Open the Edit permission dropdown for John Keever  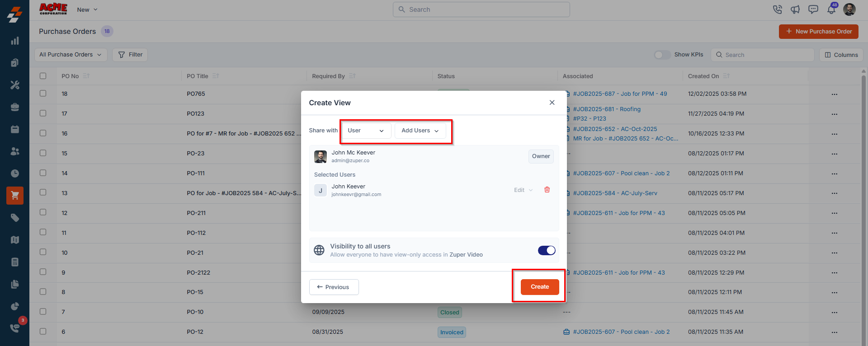pos(524,190)
